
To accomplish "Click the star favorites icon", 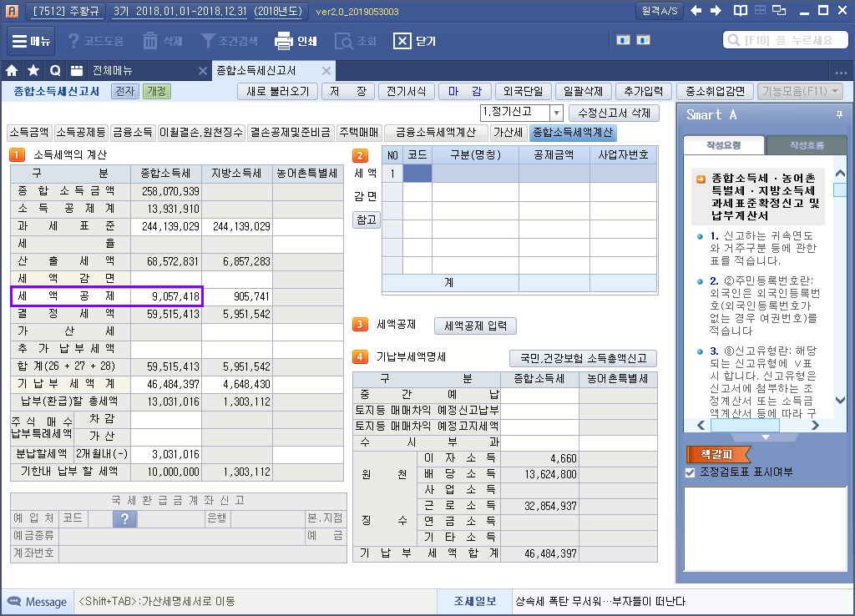I will point(33,71).
